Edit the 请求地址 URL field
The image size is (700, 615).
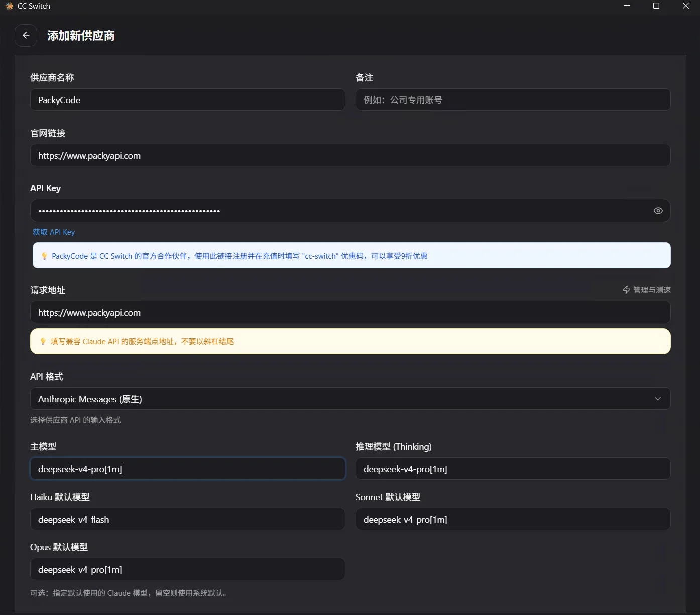point(350,312)
